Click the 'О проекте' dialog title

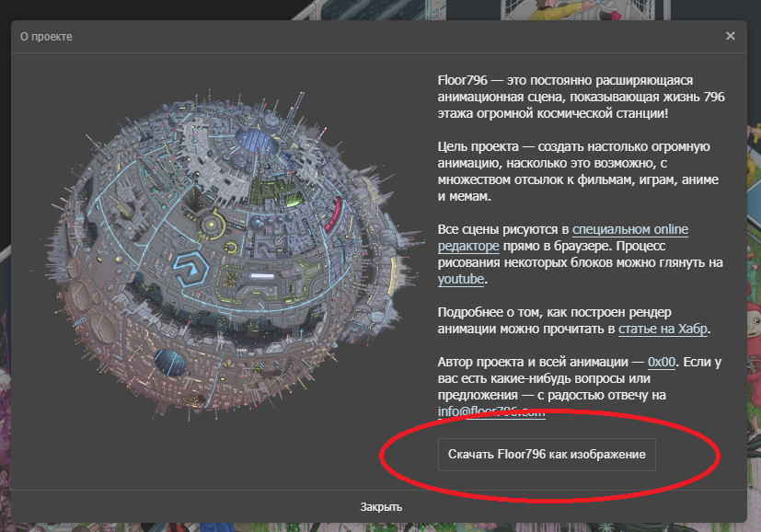[46, 37]
